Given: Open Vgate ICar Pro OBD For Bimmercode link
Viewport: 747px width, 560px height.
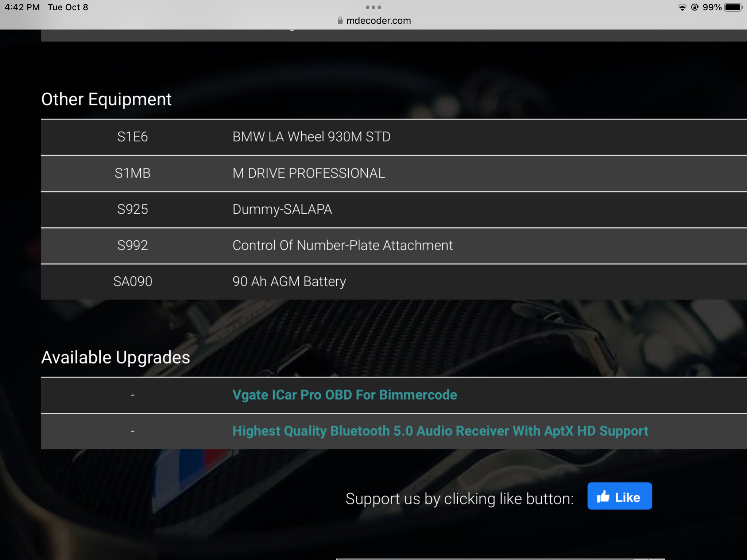Looking at the screenshot, I should (x=345, y=395).
